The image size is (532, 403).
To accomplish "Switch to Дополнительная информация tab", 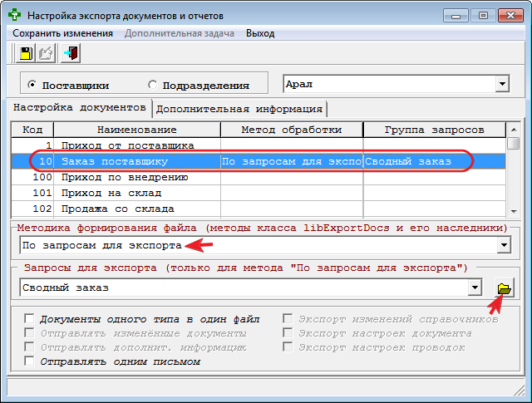I will click(239, 109).
